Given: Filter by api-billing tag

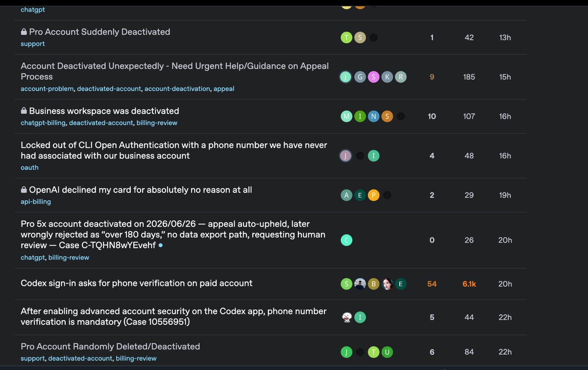Looking at the screenshot, I should click(36, 202).
